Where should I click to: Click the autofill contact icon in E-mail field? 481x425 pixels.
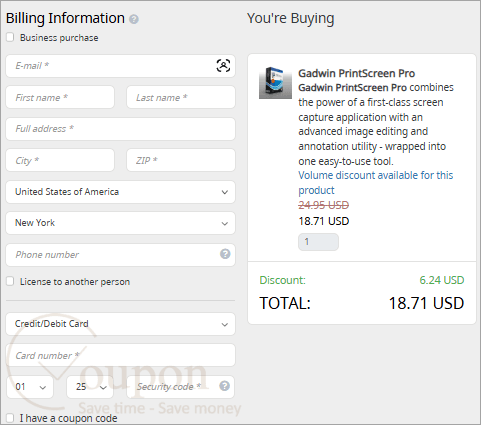(223, 65)
